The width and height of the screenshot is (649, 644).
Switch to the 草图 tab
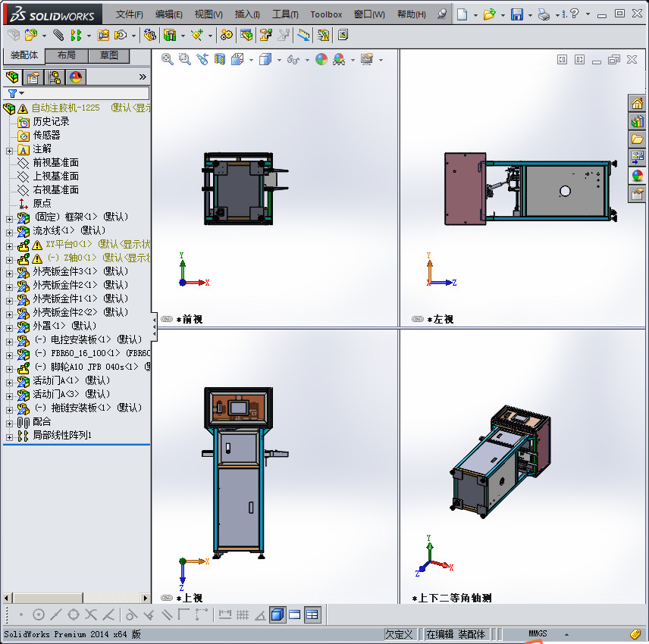click(109, 55)
